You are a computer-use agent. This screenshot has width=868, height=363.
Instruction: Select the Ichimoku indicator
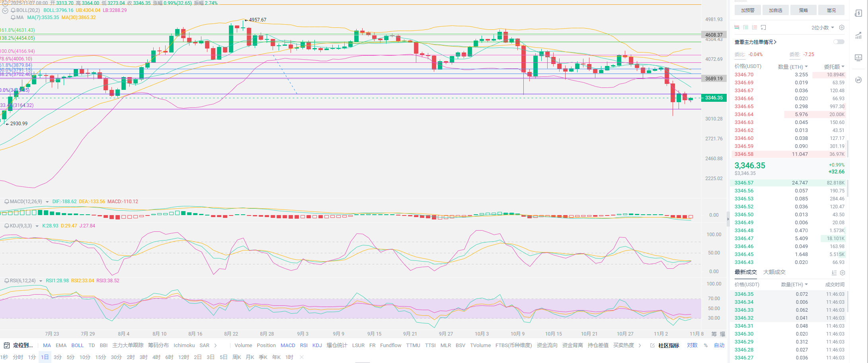tap(184, 346)
